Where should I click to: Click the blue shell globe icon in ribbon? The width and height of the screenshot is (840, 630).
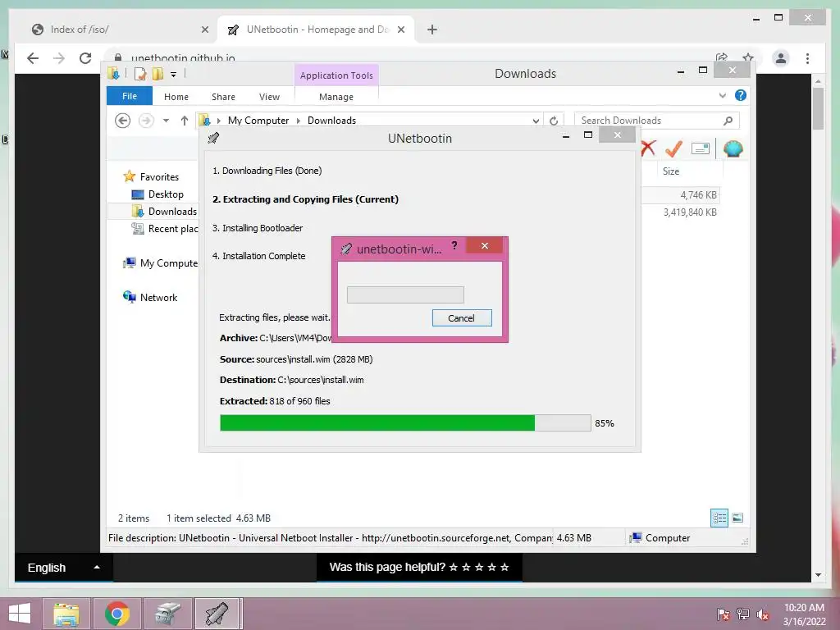733,148
